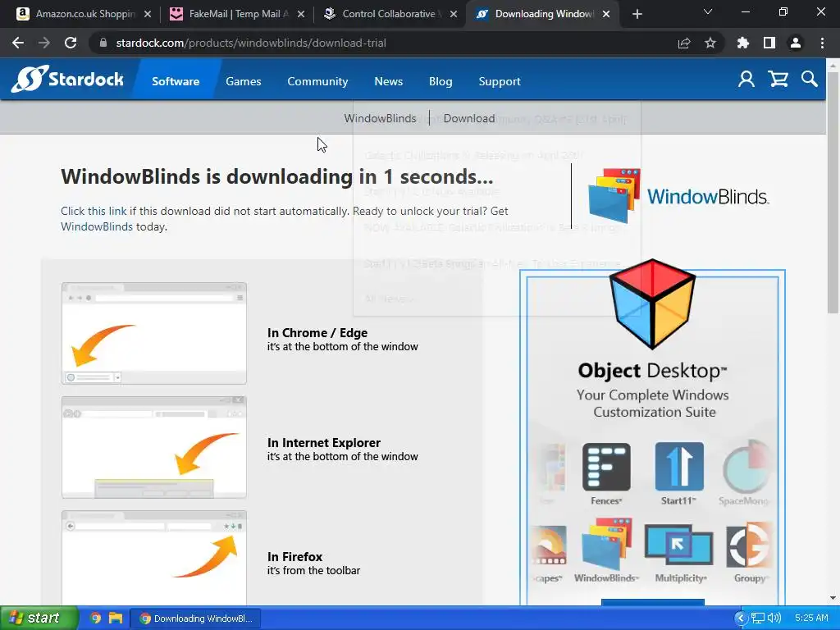This screenshot has width=840, height=630.
Task: Close the FakeMail tab
Action: (x=301, y=14)
